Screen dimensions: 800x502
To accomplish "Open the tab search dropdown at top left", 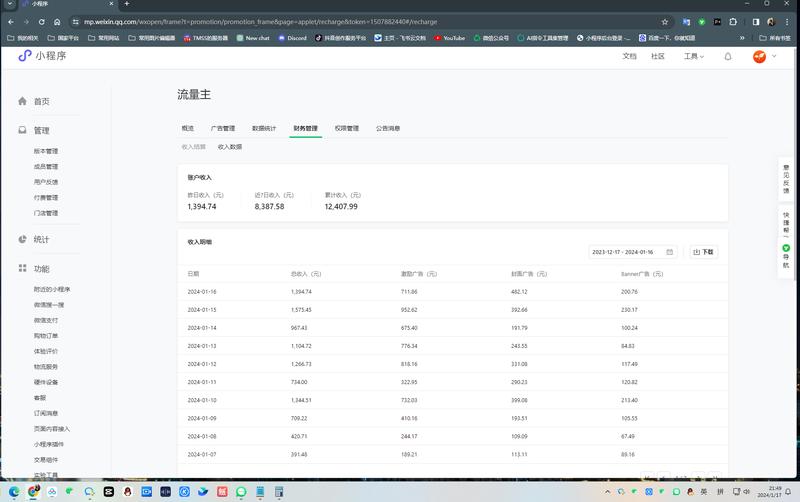I will pyautogui.click(x=9, y=4).
